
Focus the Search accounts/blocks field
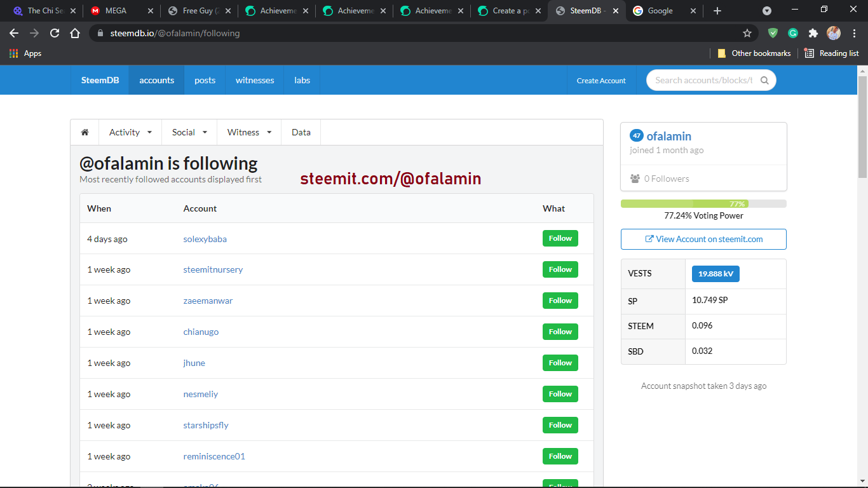pyautogui.click(x=704, y=80)
